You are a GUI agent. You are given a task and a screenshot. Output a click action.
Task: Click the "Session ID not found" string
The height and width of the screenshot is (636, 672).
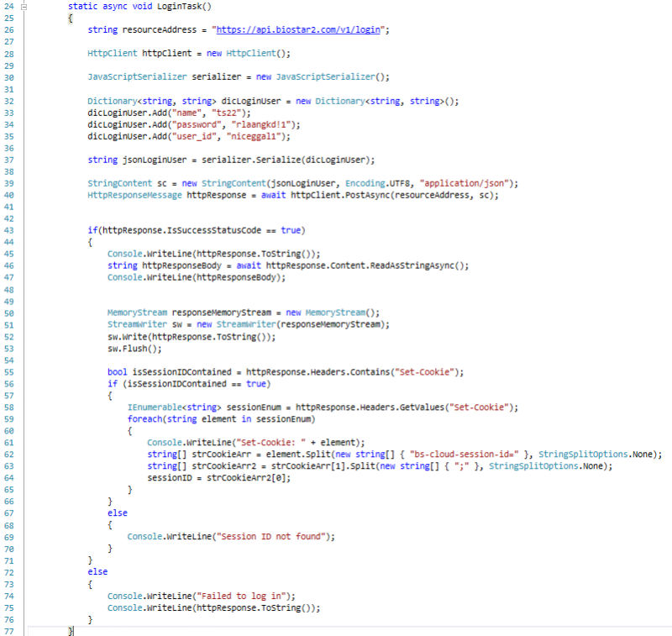point(276,535)
